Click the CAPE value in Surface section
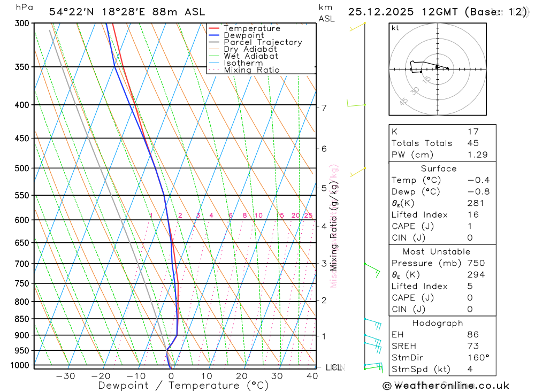This screenshot has width=535, height=392. pyautogui.click(x=470, y=226)
